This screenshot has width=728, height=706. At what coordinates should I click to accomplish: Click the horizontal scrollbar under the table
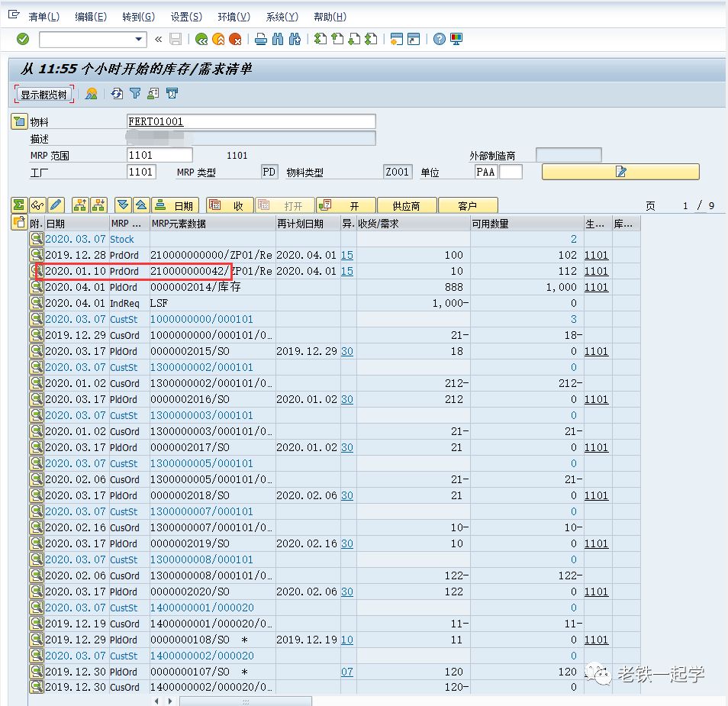click(246, 701)
